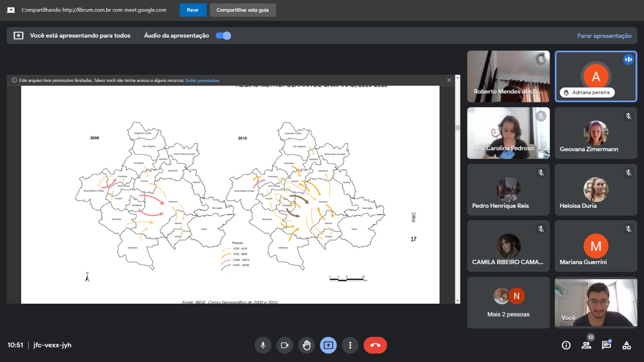The width and height of the screenshot is (644, 362).
Task: Click the 'Fonte: IBGE' source caption
Action: click(230, 302)
